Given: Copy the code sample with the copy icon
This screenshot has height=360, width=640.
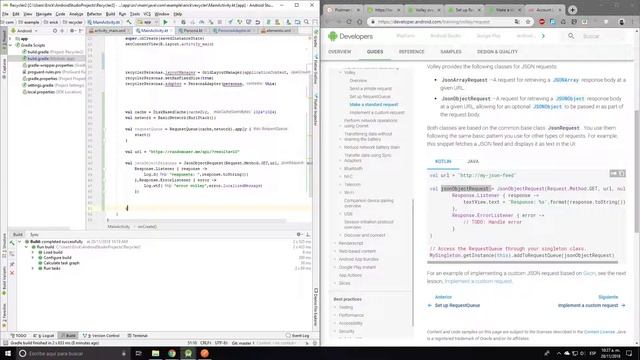Looking at the screenshot, I should click(x=622, y=174).
